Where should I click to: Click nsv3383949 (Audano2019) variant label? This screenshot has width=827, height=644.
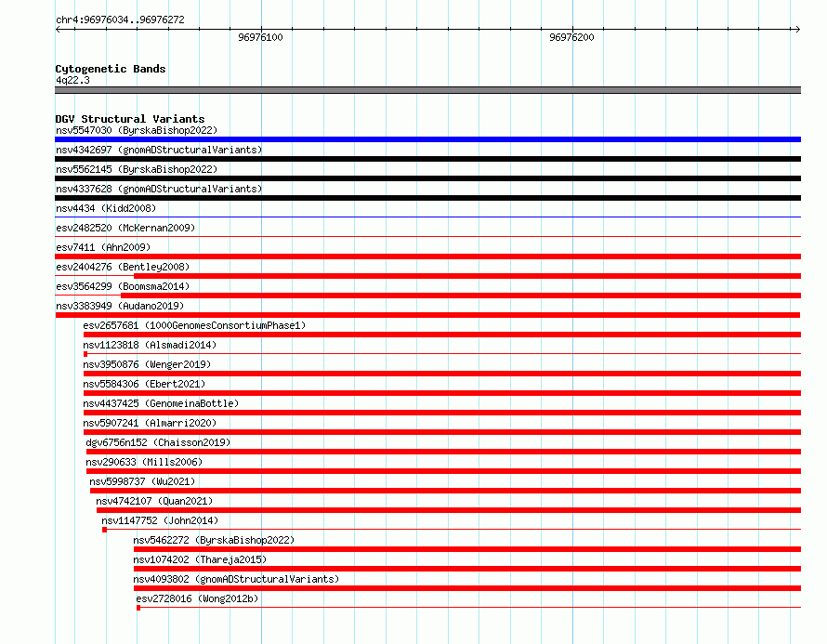point(120,306)
